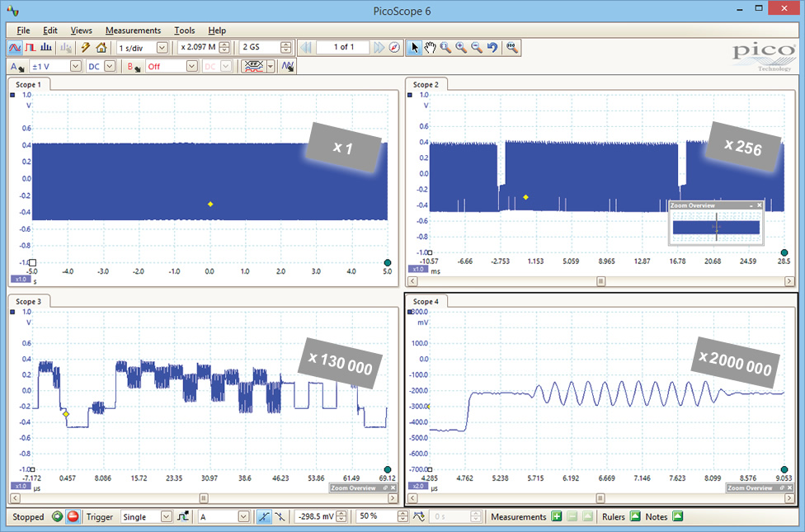This screenshot has height=532, width=805.
Task: Go to next buffer arrow
Action: (379, 48)
